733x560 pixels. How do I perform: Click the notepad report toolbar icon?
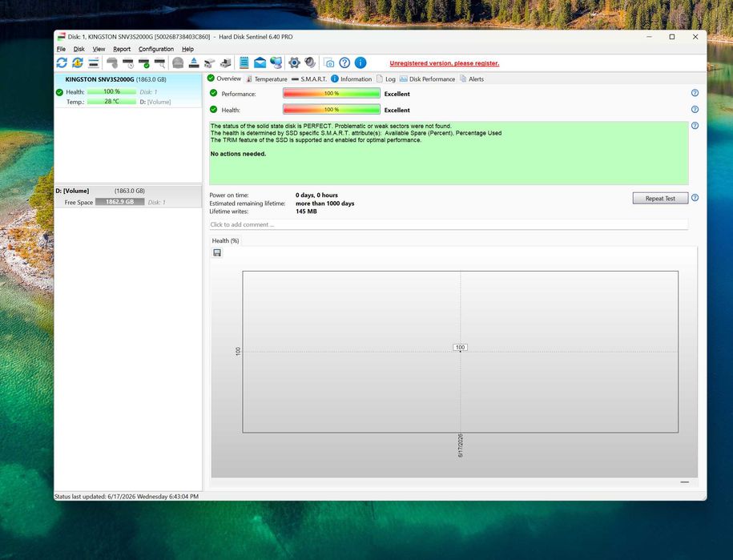(244, 62)
